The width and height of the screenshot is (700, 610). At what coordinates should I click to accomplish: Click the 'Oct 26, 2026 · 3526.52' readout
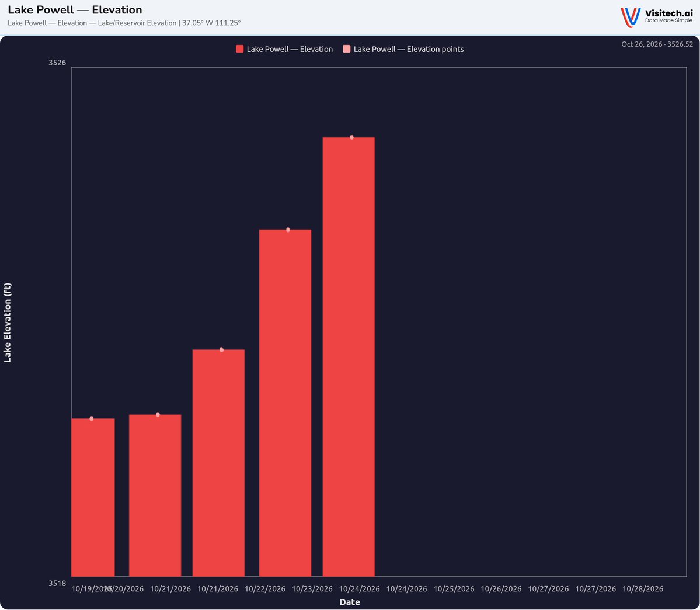pyautogui.click(x=657, y=44)
